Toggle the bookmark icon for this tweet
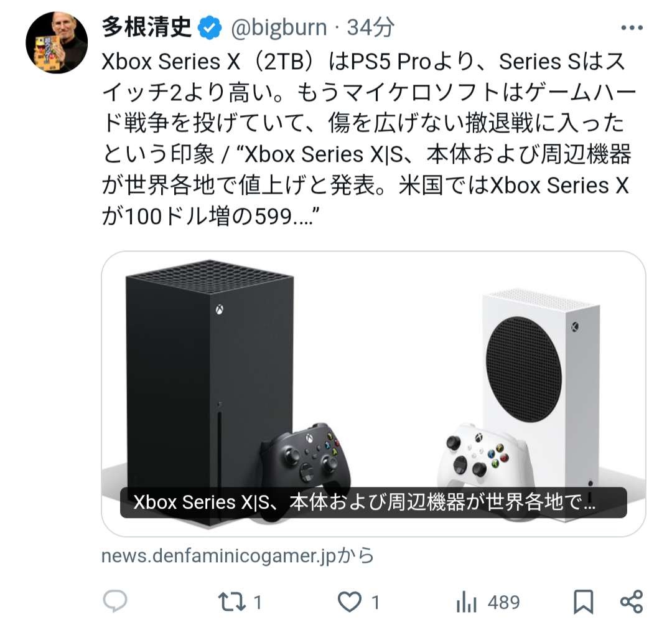This screenshot has width=672, height=627. 584,601
